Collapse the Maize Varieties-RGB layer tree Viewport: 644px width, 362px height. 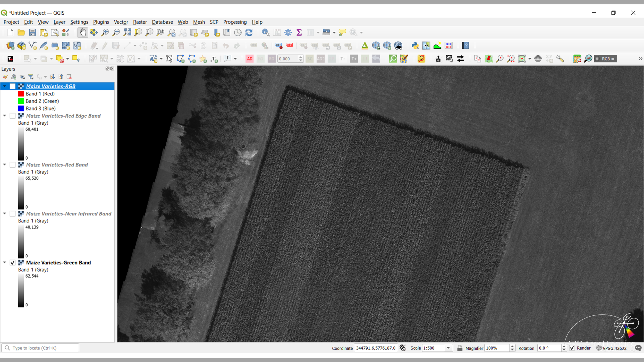(5, 86)
